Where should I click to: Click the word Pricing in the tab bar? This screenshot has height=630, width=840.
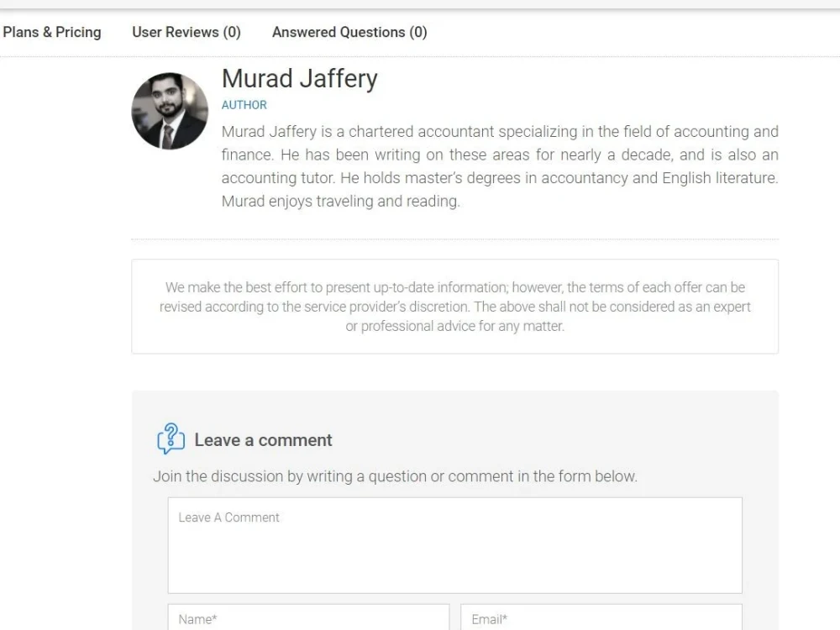point(78,32)
